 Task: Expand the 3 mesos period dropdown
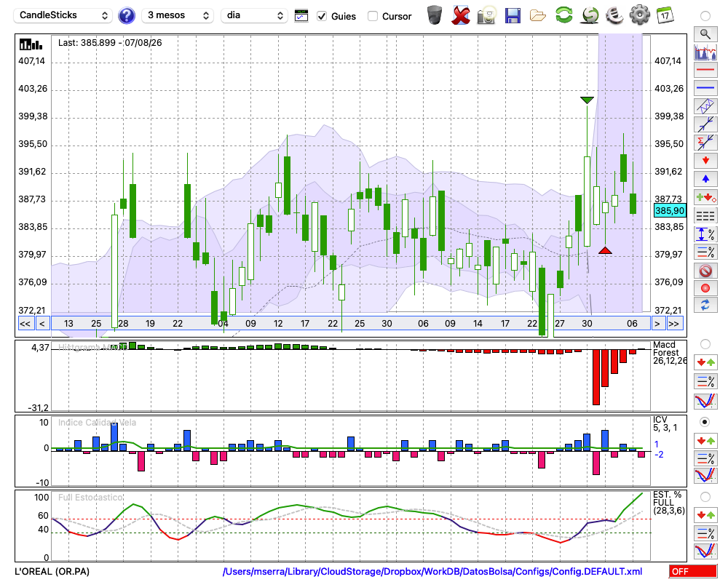178,15
